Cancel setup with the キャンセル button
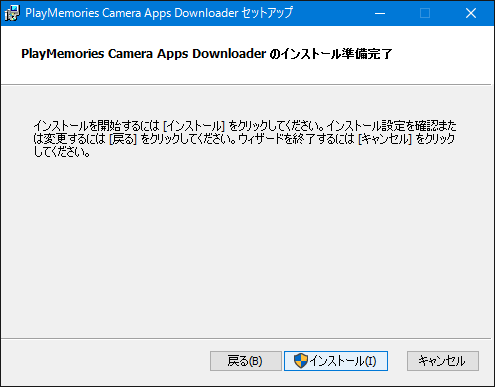The image size is (495, 387). (443, 361)
